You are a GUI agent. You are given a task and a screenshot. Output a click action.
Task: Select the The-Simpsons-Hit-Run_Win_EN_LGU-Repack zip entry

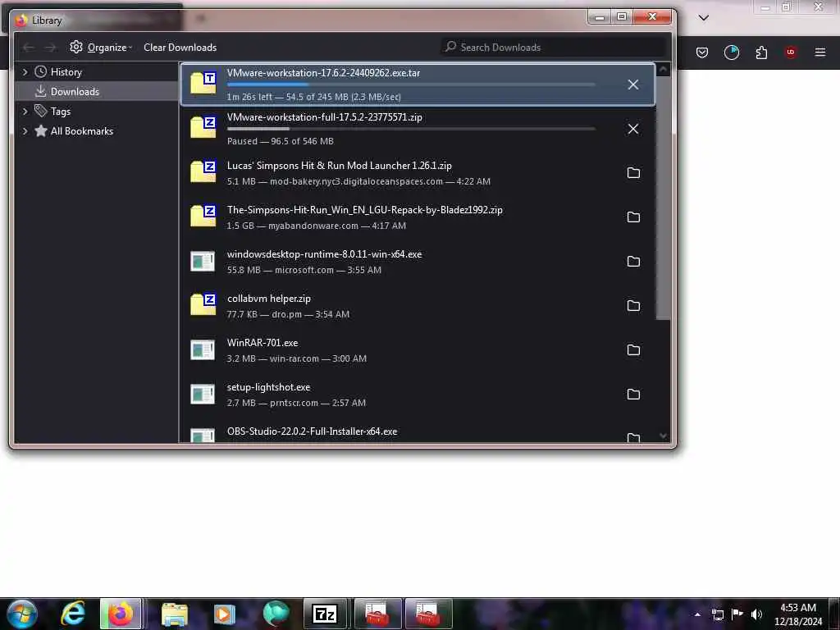pyautogui.click(x=418, y=217)
